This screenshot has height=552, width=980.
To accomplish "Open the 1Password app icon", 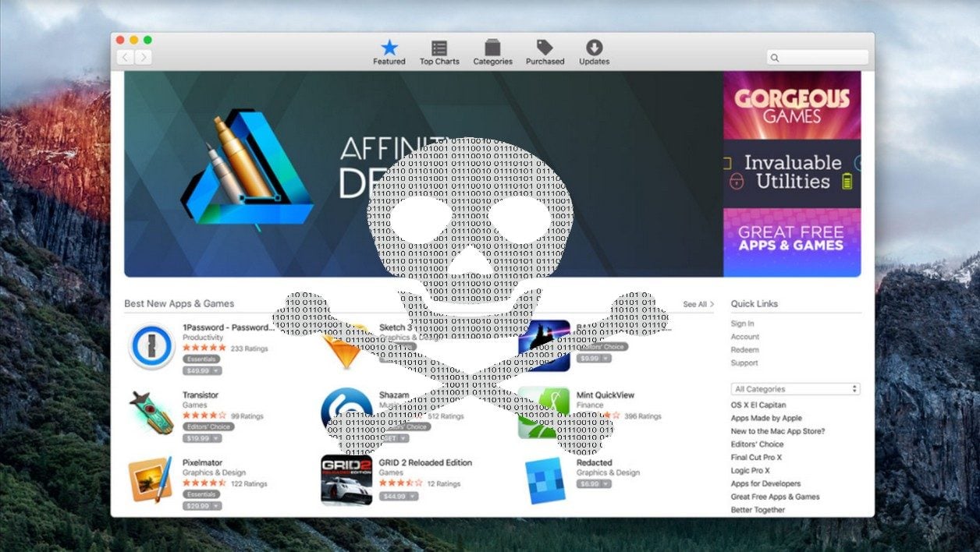I will (x=152, y=347).
